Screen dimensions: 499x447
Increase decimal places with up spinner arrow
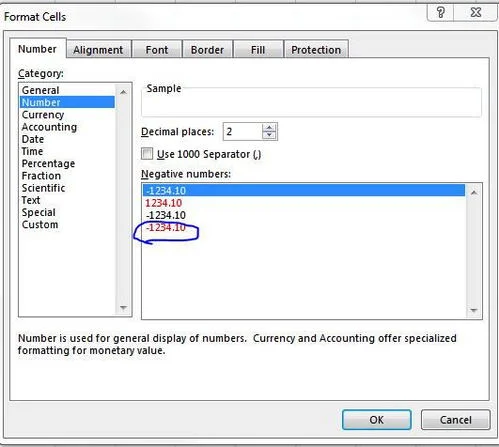tap(269, 128)
